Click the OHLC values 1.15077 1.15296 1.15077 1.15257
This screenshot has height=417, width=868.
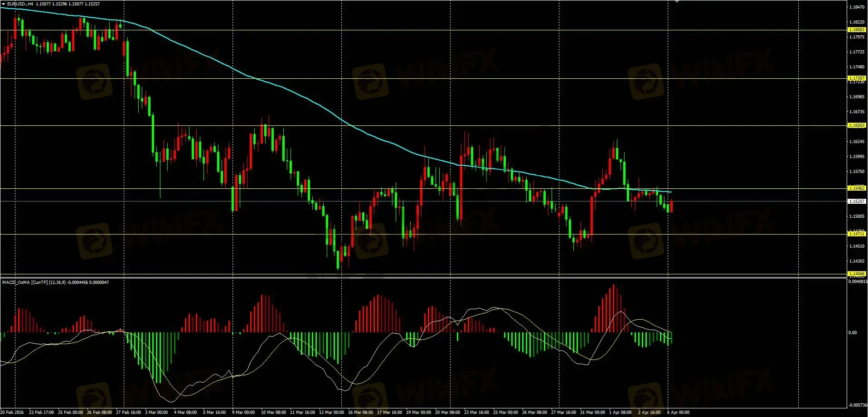(68, 4)
